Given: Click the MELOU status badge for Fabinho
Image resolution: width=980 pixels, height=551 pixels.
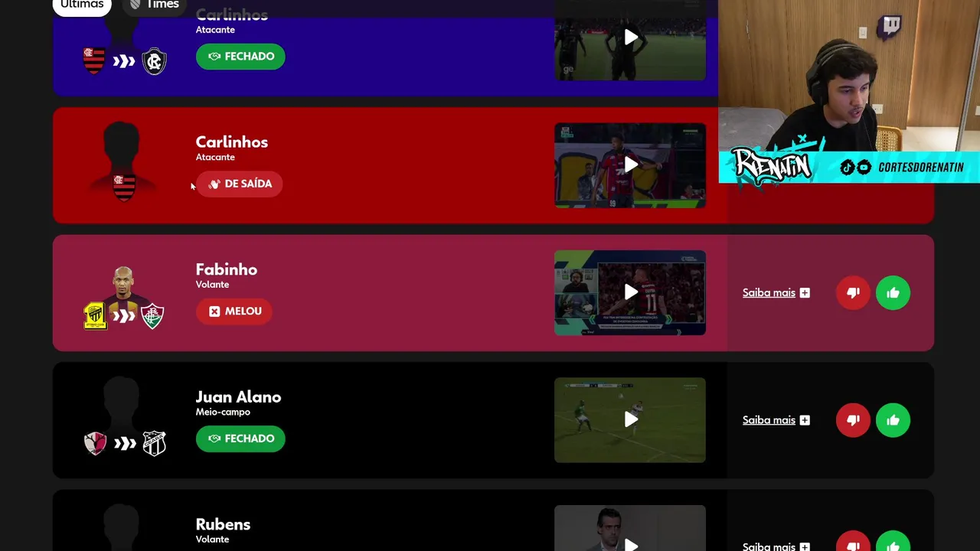Looking at the screenshot, I should [234, 311].
